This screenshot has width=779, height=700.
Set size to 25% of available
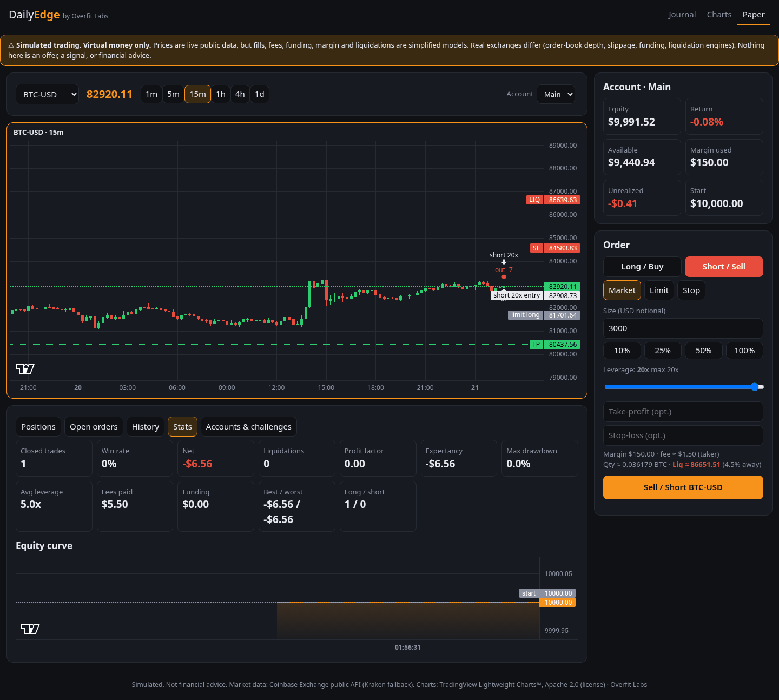(x=663, y=351)
